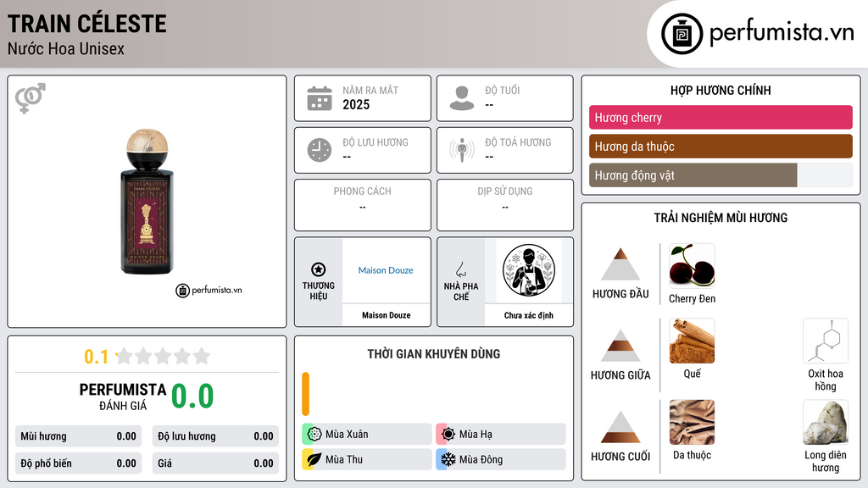The image size is (868, 488).
Task: Click the star badge icon above Thương hiệu
Action: 319,269
